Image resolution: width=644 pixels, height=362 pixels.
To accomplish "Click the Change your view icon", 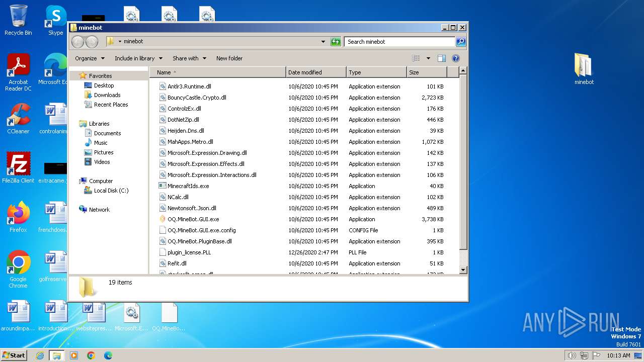I will click(x=416, y=58).
